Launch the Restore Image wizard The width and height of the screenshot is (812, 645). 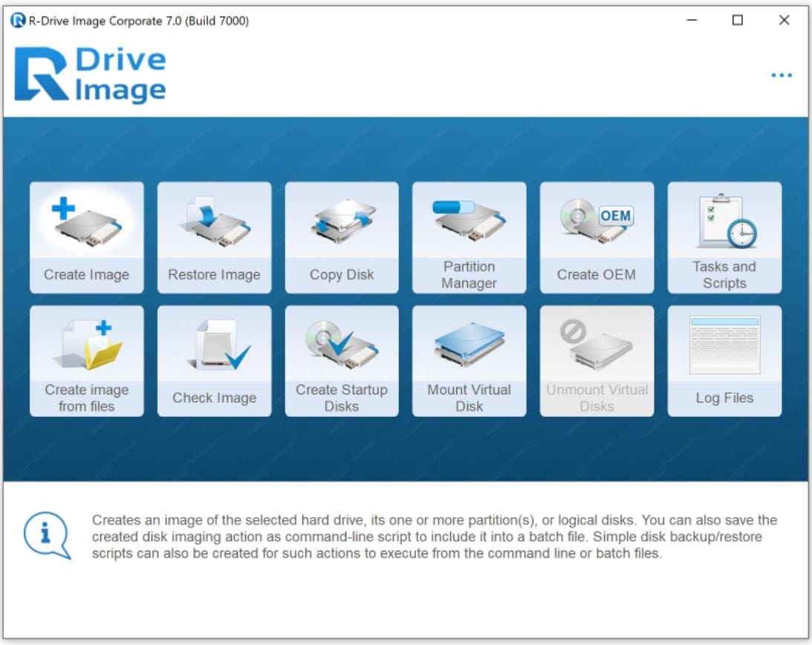pos(214,237)
